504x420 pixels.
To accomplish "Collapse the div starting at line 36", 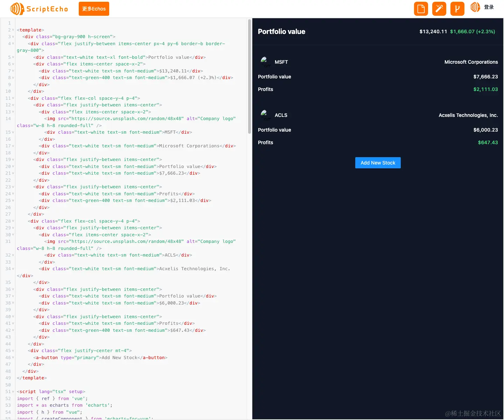I will tap(13, 289).
